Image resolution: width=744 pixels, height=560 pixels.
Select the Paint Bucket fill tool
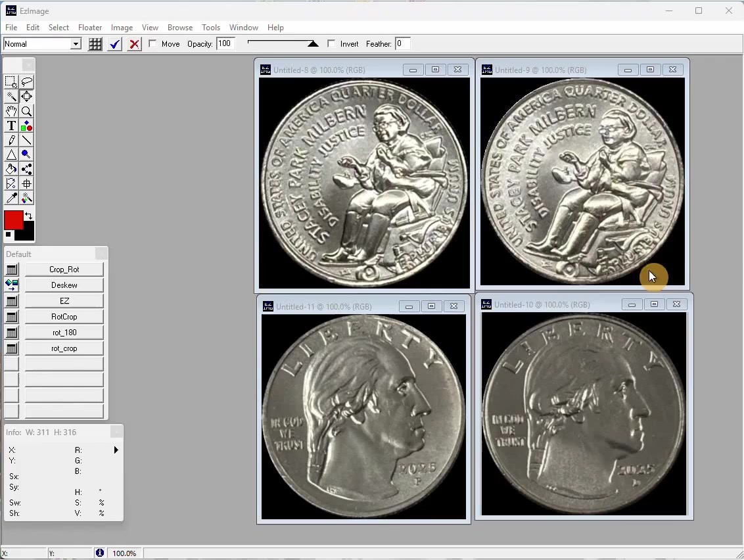coord(11,170)
